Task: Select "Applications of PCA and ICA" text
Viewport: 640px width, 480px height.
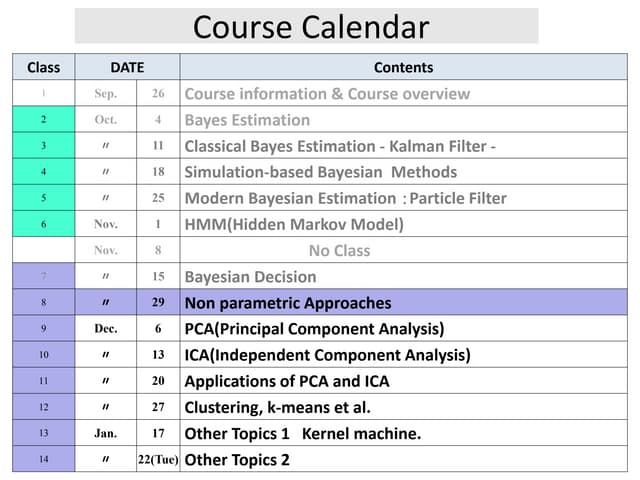Action: click(x=287, y=381)
